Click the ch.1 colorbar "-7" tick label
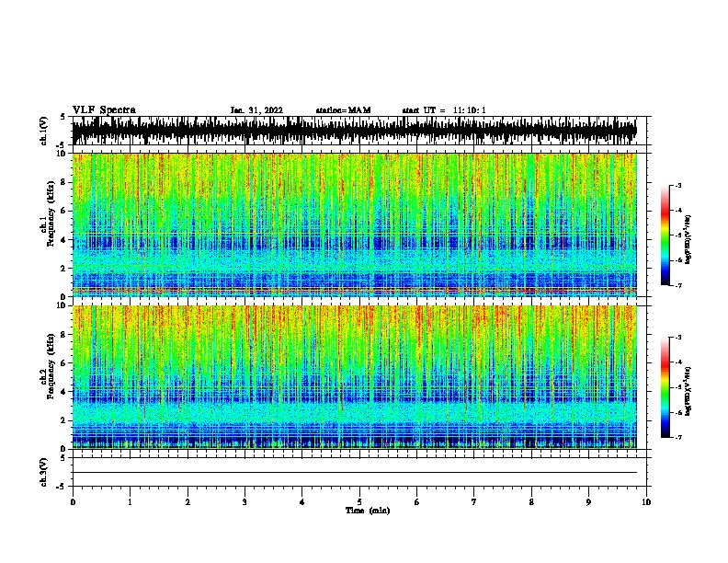Viewport: 728px width, 563px height. click(678, 285)
